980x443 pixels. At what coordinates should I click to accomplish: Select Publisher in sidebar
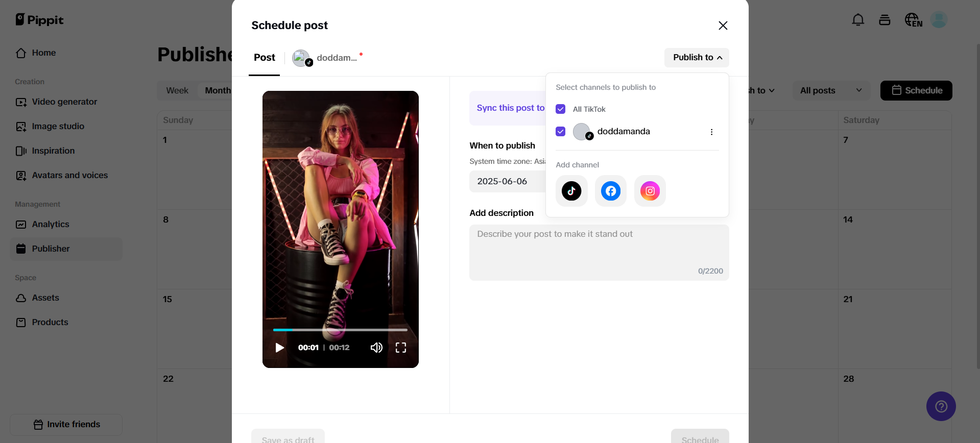[66, 249]
